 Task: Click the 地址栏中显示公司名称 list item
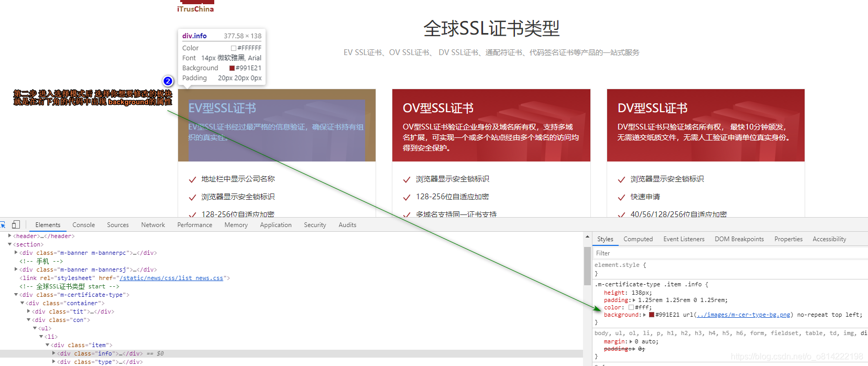238,179
